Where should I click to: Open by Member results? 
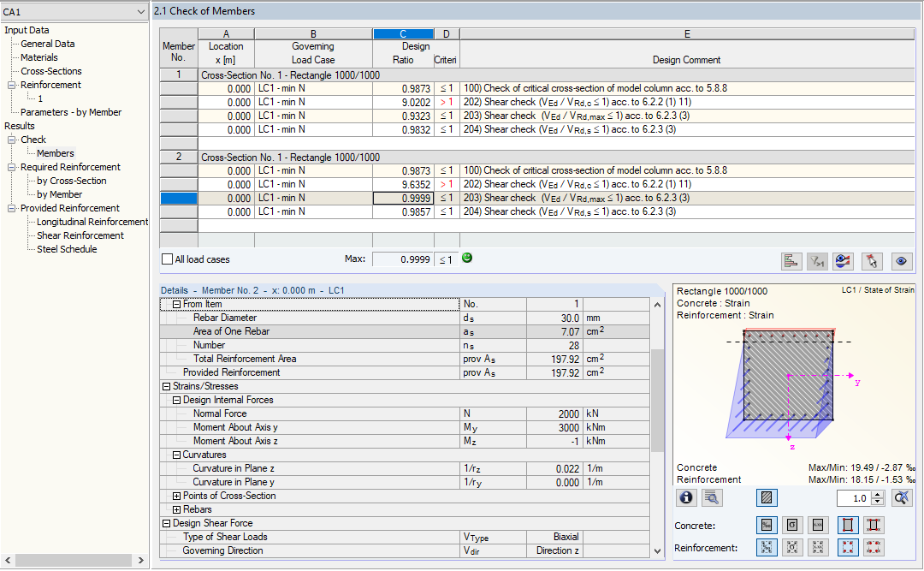click(60, 194)
